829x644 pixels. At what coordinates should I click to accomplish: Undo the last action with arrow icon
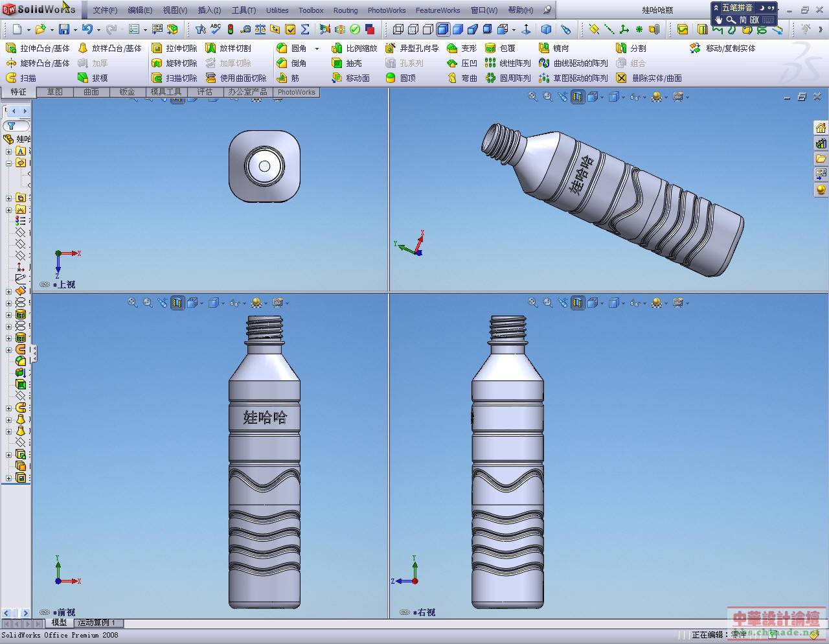pyautogui.click(x=87, y=29)
